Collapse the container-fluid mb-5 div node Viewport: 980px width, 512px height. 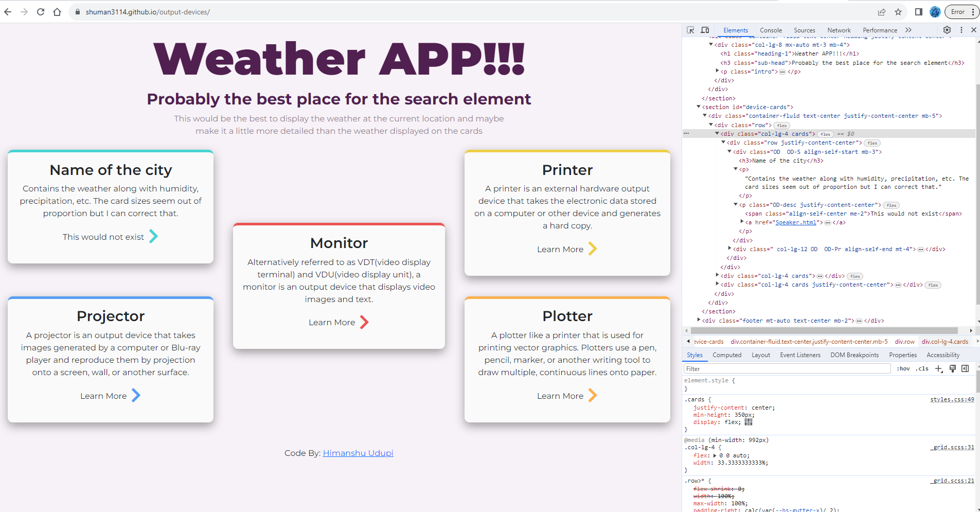click(x=705, y=115)
